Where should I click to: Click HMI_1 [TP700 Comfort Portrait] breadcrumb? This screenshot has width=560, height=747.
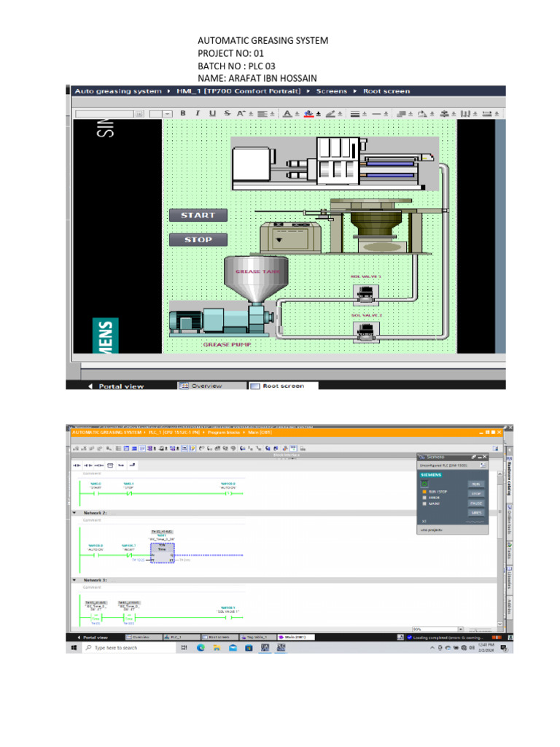point(238,91)
